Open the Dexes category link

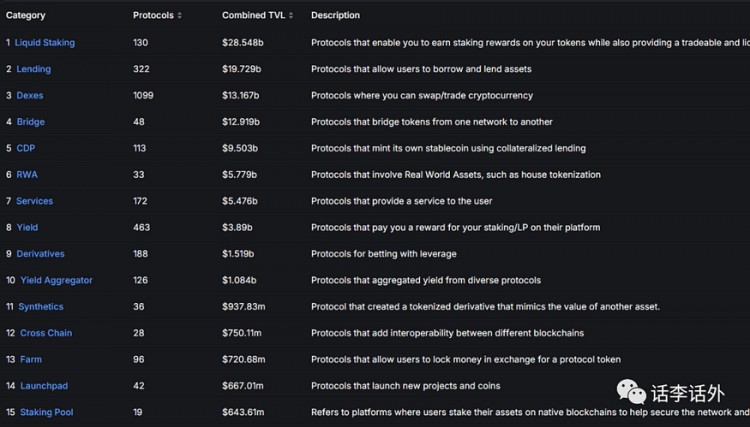point(30,95)
